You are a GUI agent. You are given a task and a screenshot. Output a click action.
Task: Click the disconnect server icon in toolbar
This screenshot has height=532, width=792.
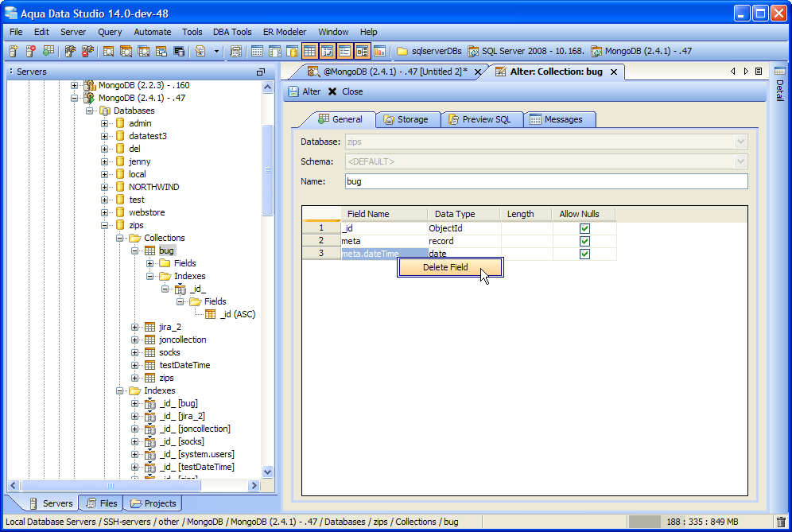coord(88,51)
